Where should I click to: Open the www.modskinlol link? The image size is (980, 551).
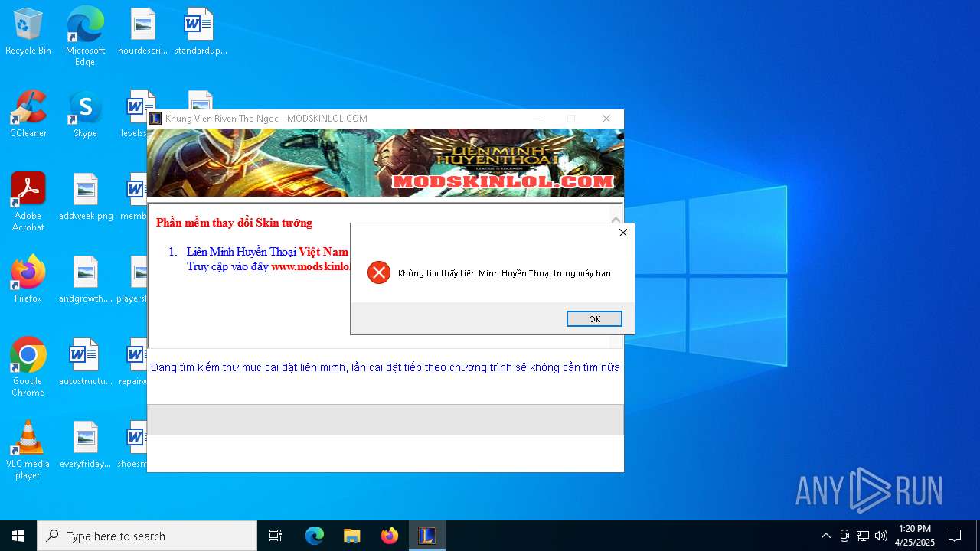click(x=310, y=267)
